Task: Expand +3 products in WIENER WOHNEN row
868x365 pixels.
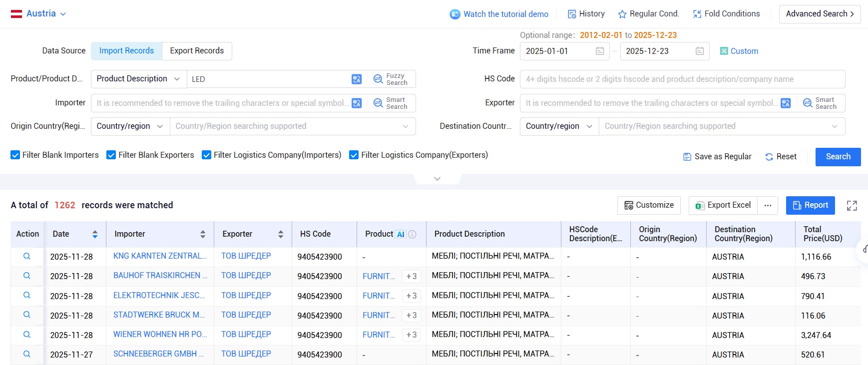Action: (x=412, y=335)
